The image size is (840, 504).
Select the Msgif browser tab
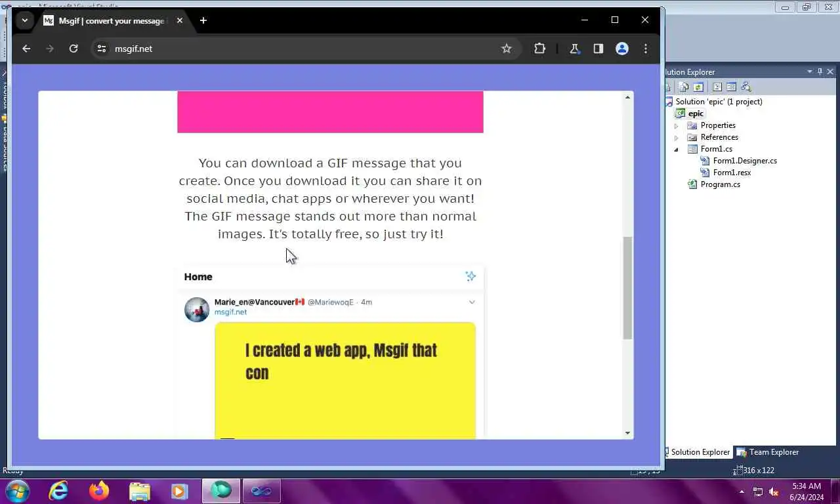point(110,20)
